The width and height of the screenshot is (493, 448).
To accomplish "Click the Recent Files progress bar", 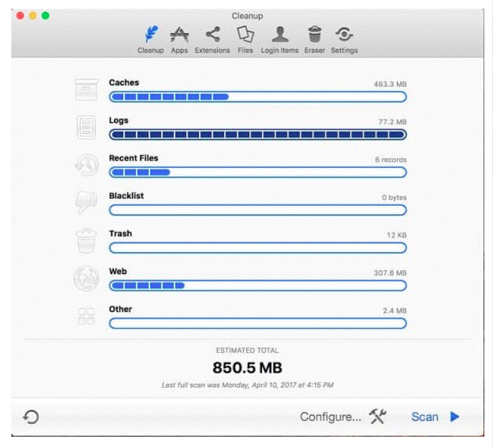I will (x=258, y=172).
